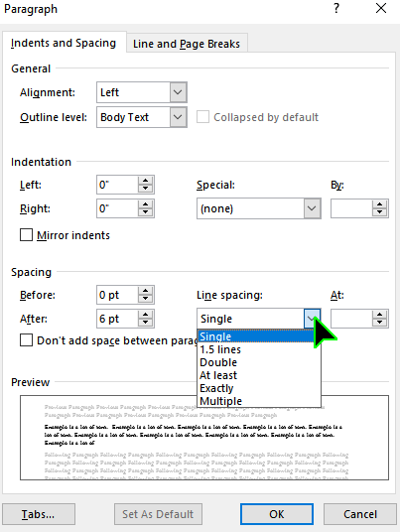Viewport: 400px width, 532px height.
Task: Enable Mirror indents checkbox
Action: click(x=26, y=235)
